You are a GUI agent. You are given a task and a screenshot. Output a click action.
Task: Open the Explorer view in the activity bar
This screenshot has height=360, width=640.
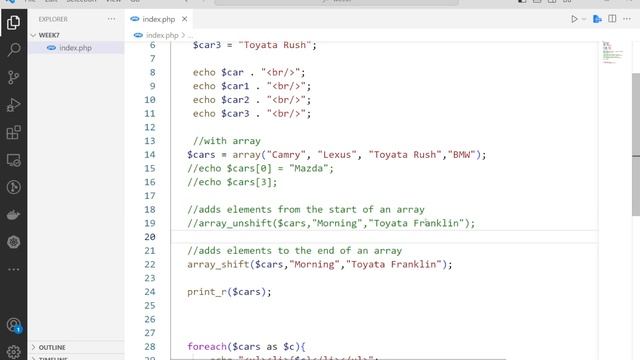click(x=13, y=22)
